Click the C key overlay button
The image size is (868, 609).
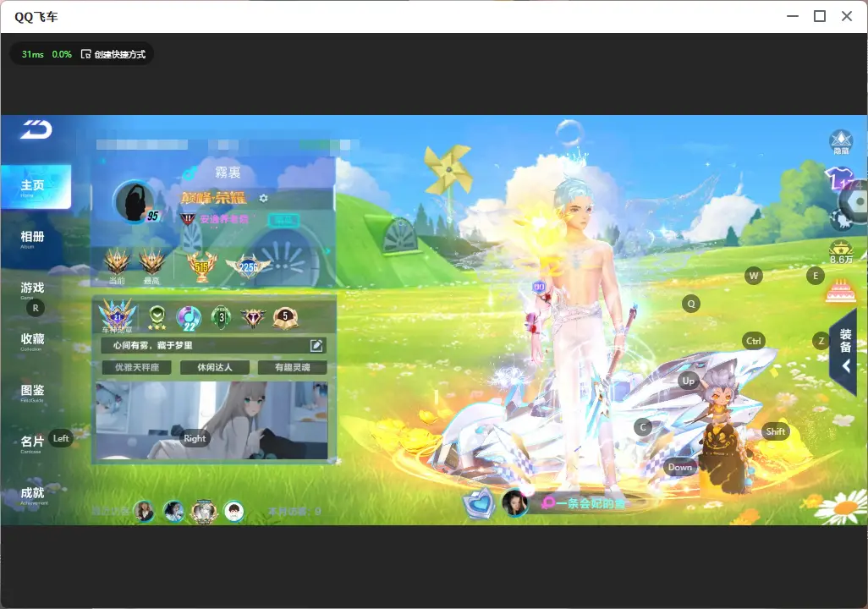pos(643,427)
